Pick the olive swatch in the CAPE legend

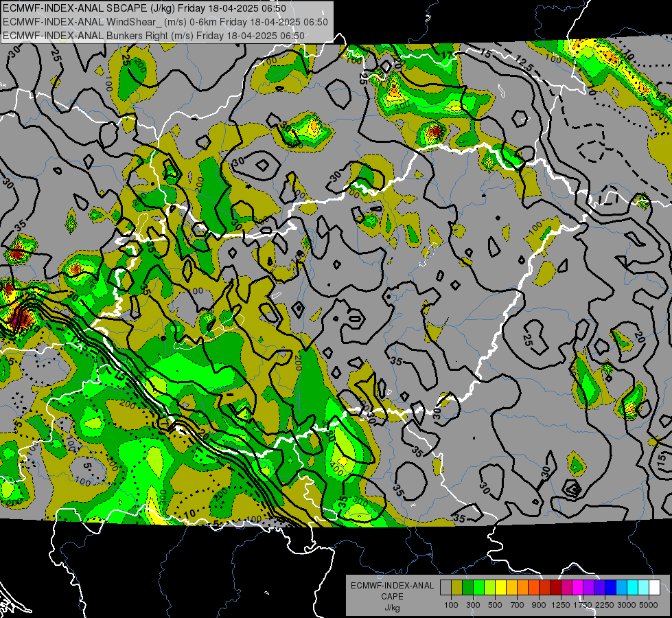(457, 588)
